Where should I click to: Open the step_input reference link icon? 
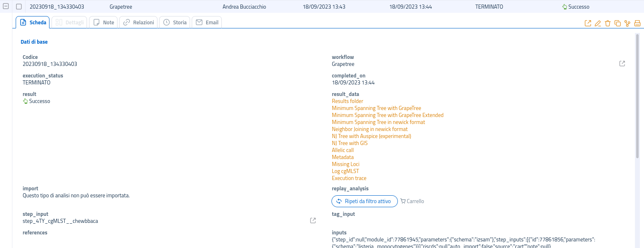click(x=313, y=221)
